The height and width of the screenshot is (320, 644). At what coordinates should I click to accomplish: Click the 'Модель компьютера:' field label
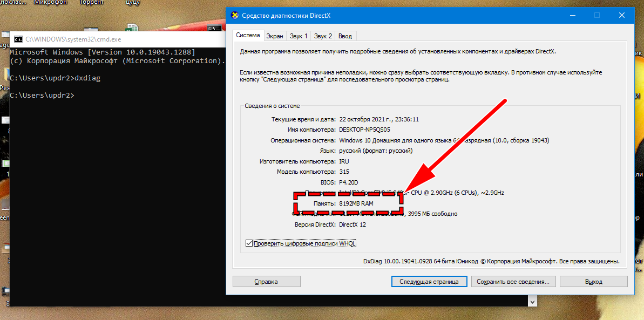coord(307,172)
